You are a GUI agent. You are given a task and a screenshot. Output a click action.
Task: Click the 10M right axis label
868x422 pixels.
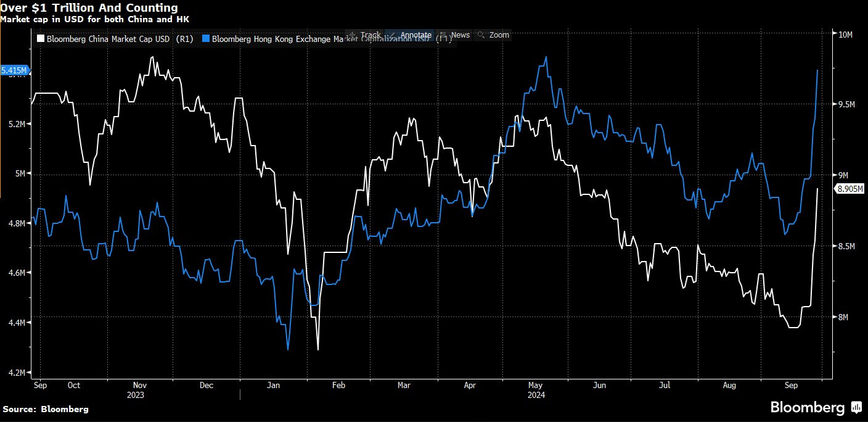(x=845, y=35)
